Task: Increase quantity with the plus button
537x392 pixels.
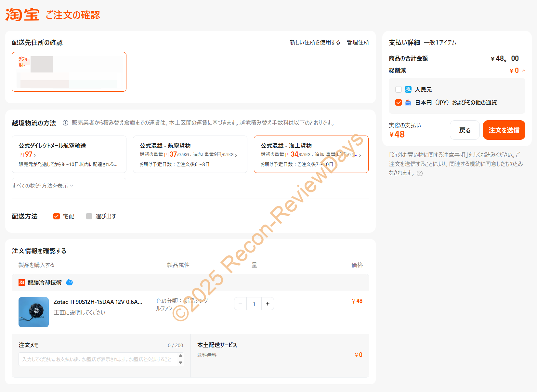Action: (268, 304)
